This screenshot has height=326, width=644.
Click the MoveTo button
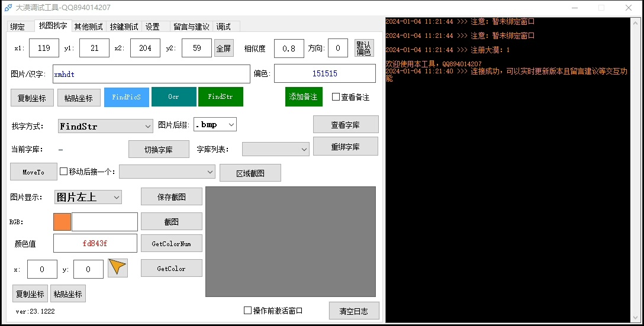[x=33, y=172]
